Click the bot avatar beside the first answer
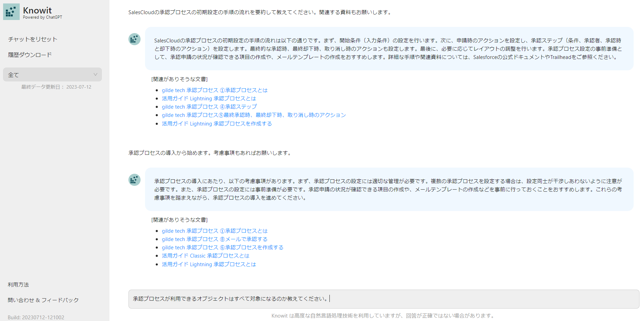 tap(134, 39)
